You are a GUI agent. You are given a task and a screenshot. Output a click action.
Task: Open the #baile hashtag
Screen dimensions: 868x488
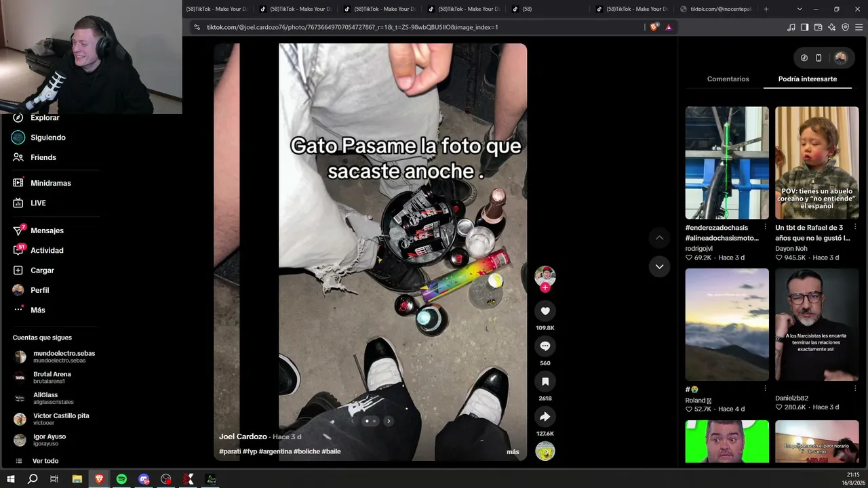[331, 451]
